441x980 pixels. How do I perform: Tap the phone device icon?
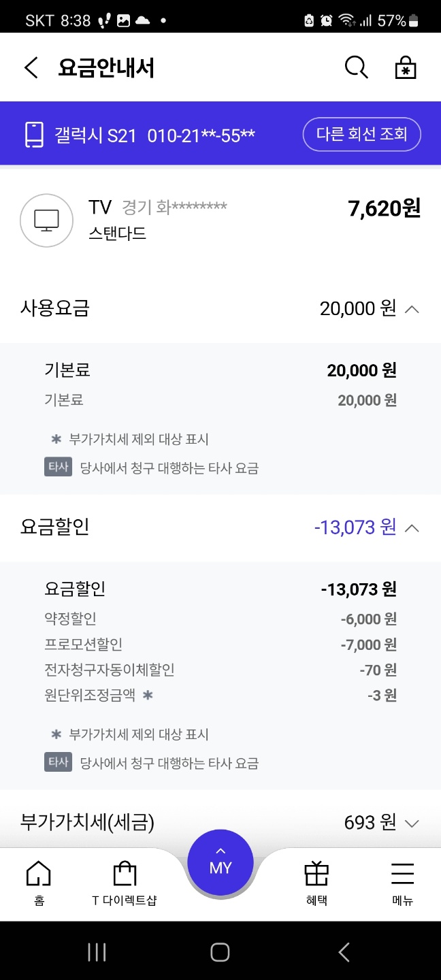click(x=34, y=135)
